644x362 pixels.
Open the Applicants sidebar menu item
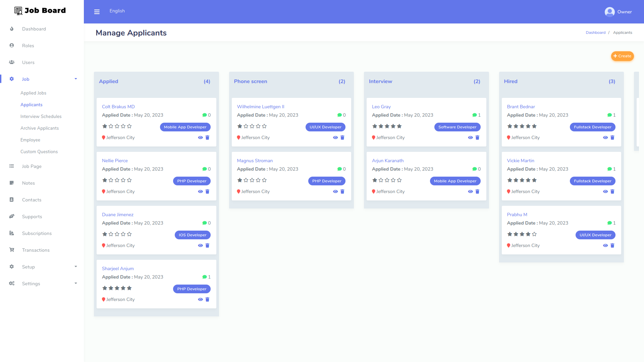click(32, 105)
